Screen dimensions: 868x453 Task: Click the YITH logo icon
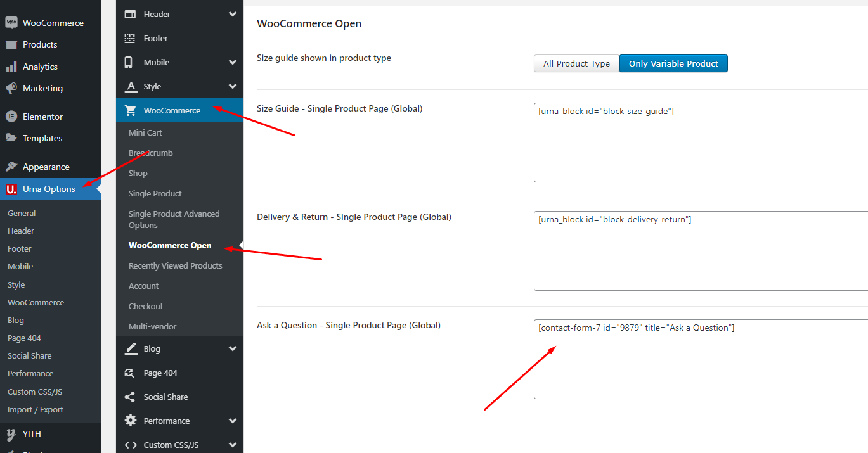tap(11, 434)
